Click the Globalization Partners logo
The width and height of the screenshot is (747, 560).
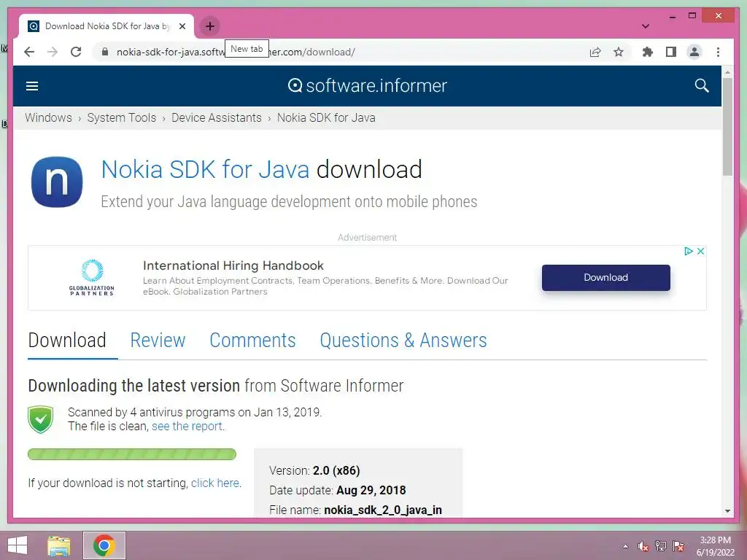click(91, 277)
